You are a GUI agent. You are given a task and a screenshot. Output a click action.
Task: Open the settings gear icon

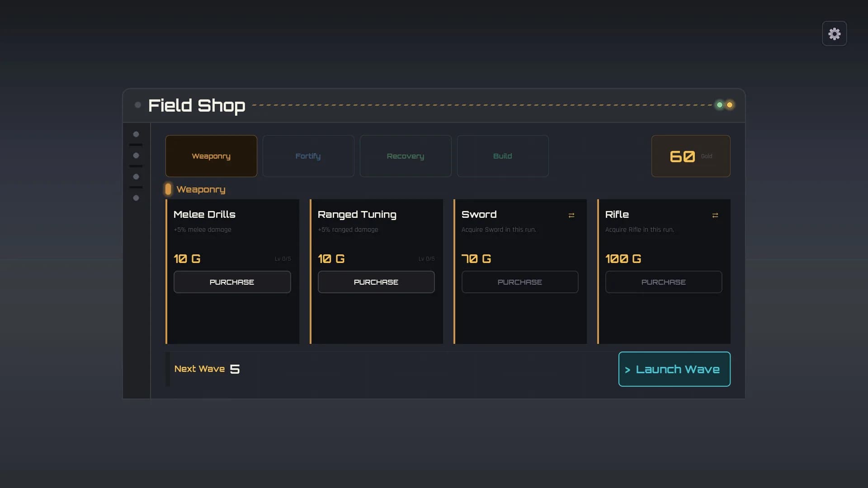tap(834, 33)
